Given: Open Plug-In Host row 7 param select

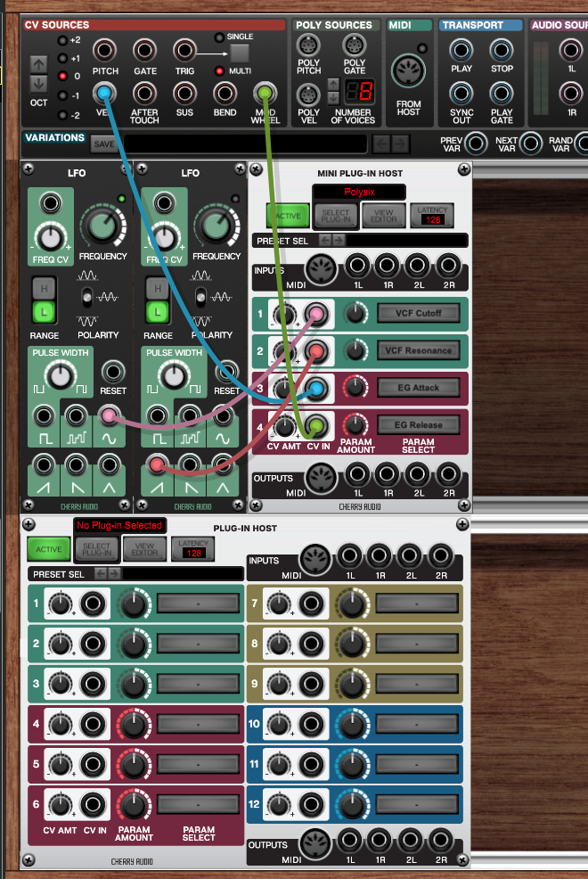Looking at the screenshot, I should pyautogui.click(x=417, y=604).
